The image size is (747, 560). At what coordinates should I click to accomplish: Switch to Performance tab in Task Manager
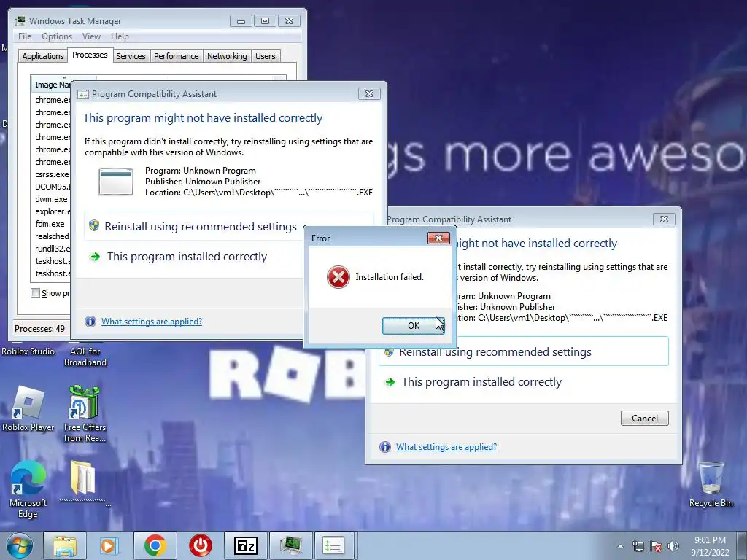click(x=177, y=56)
